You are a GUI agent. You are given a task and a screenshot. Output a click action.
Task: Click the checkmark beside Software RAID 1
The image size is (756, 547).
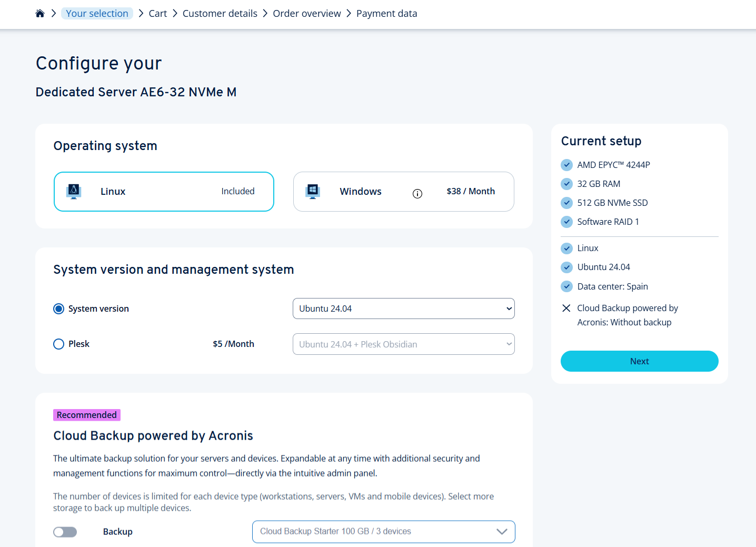click(567, 222)
